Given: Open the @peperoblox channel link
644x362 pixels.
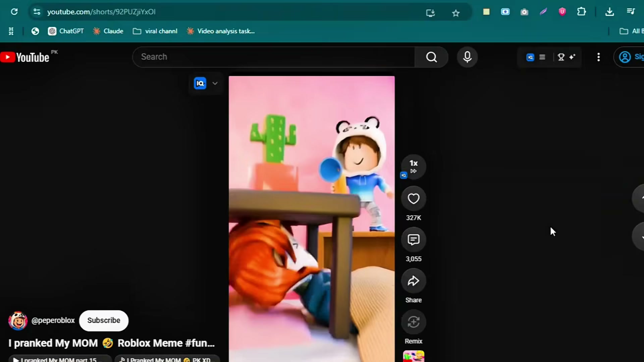Looking at the screenshot, I should pos(53,320).
